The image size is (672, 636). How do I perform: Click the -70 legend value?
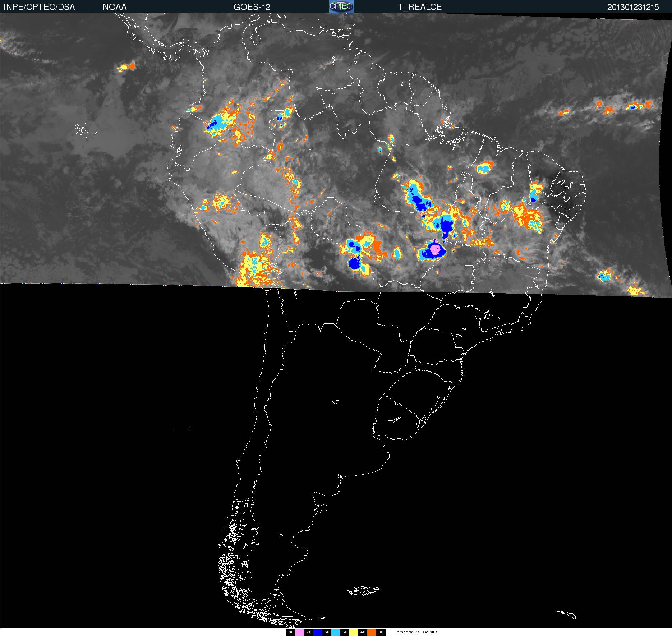308,632
